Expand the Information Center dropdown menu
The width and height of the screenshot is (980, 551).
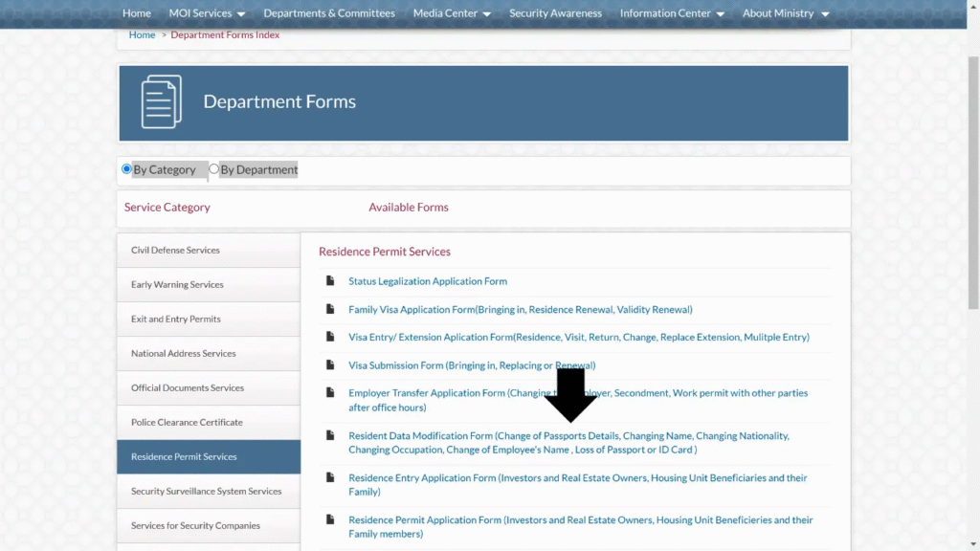[x=672, y=13]
